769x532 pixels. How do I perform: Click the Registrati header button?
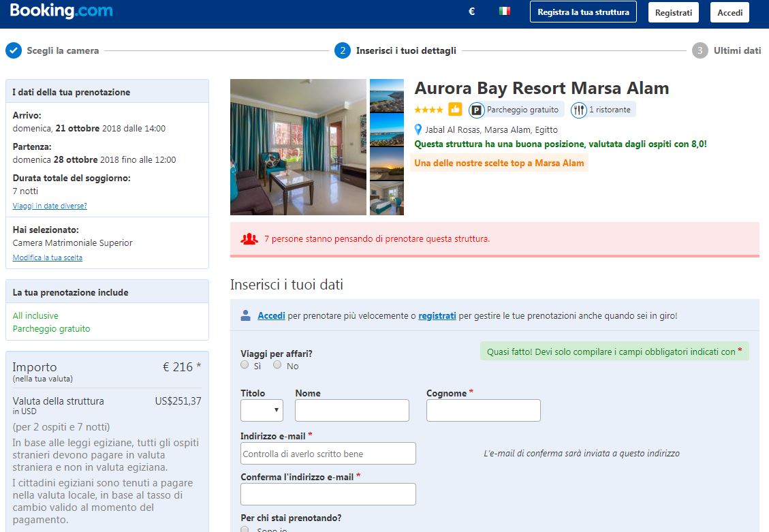point(674,12)
